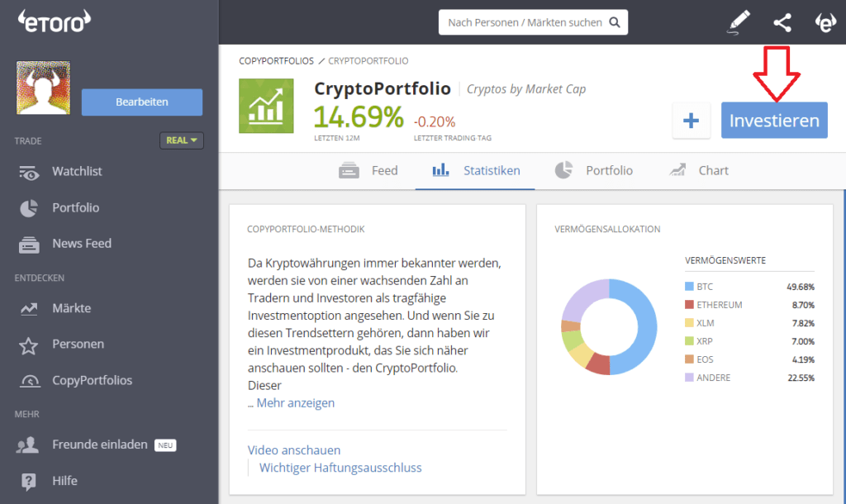Click the search field for Personen / Märkten

point(533,22)
